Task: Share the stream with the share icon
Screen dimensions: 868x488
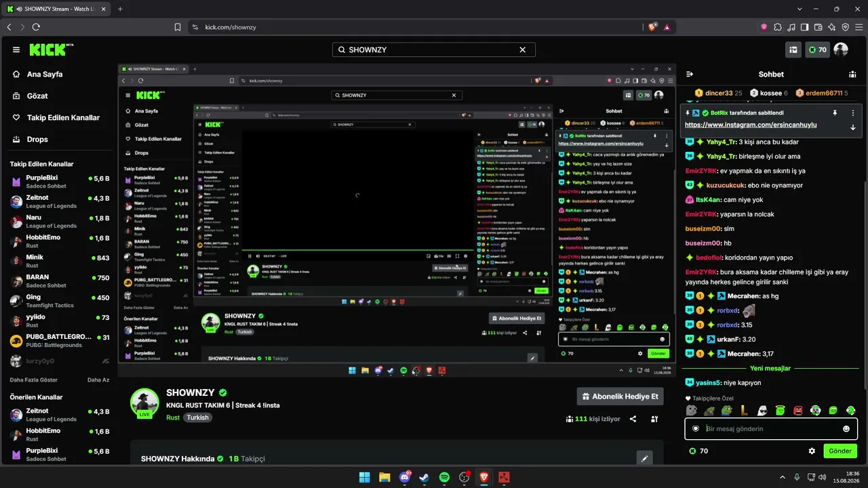Action: pyautogui.click(x=633, y=419)
